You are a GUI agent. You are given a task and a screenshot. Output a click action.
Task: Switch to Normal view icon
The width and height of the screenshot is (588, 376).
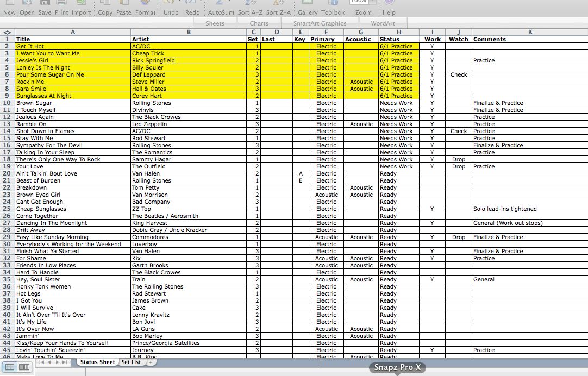tap(10, 367)
